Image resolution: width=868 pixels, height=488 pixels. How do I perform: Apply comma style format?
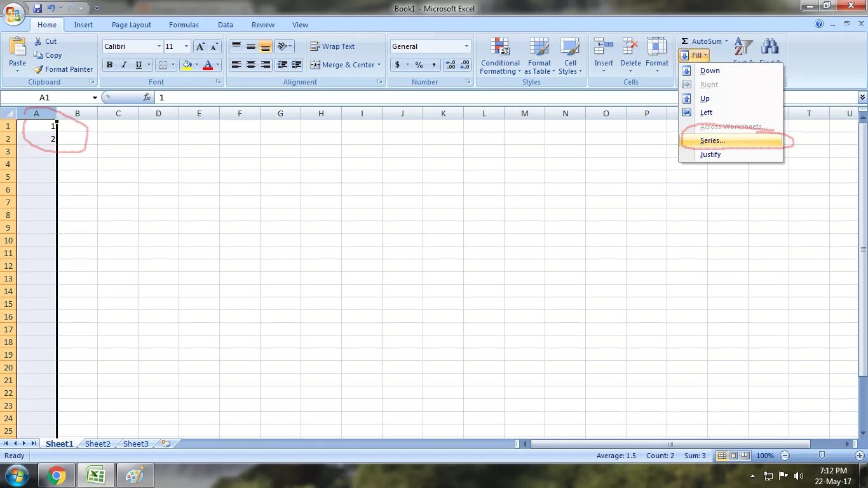pyautogui.click(x=433, y=65)
